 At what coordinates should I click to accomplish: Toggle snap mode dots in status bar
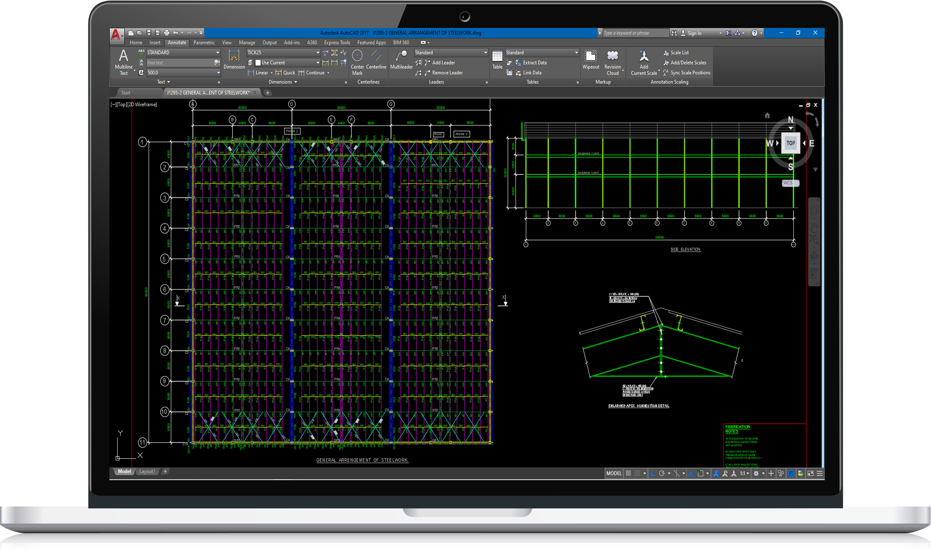(x=637, y=473)
